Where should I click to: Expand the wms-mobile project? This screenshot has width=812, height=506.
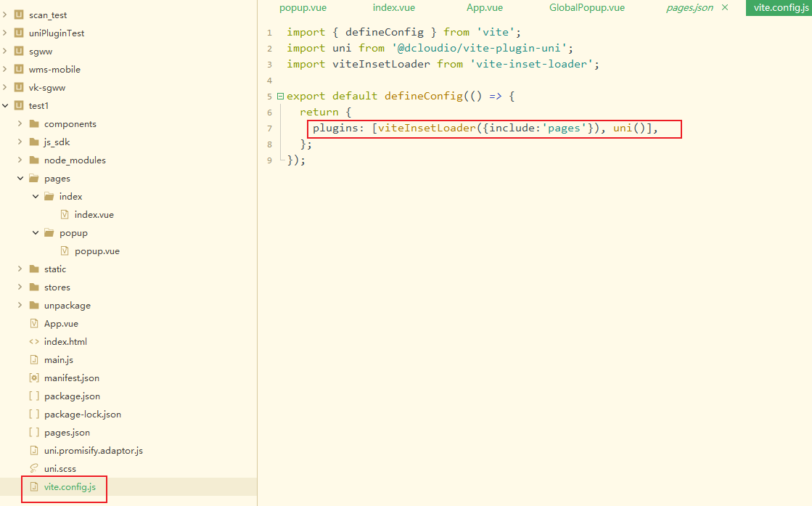[6, 69]
